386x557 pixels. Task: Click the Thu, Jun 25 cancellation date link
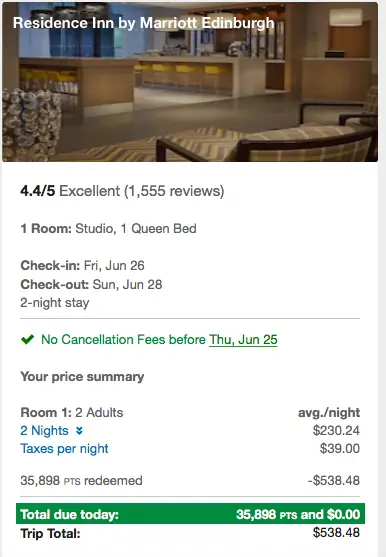[x=243, y=340]
